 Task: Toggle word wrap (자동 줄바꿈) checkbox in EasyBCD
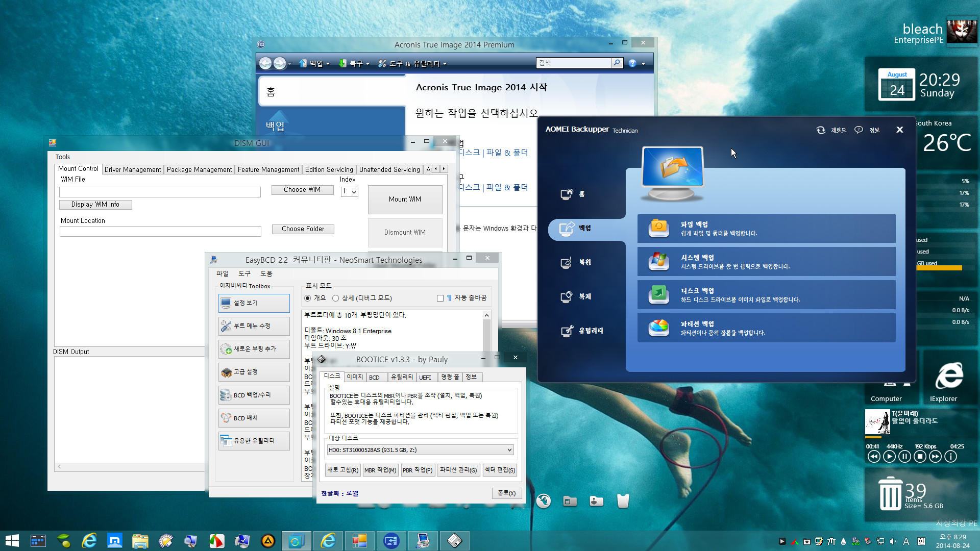(x=440, y=298)
